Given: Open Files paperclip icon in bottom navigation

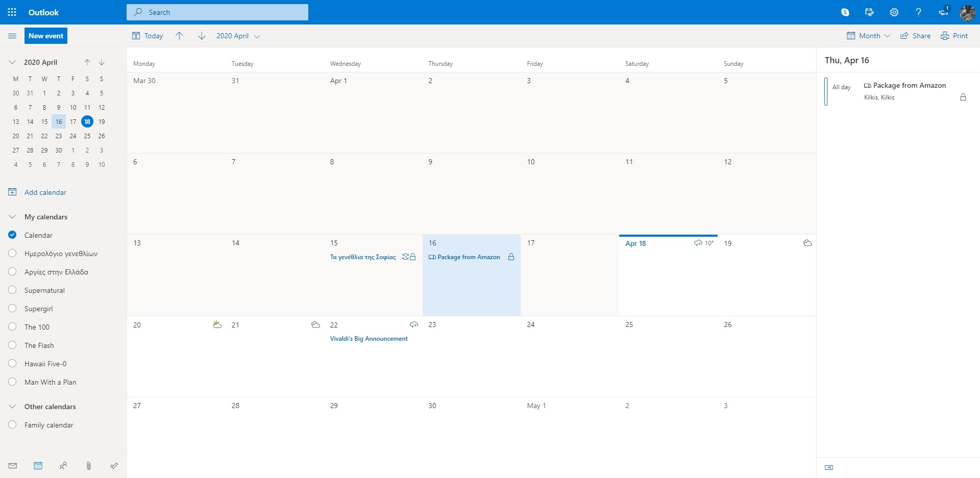Looking at the screenshot, I should [x=89, y=466].
